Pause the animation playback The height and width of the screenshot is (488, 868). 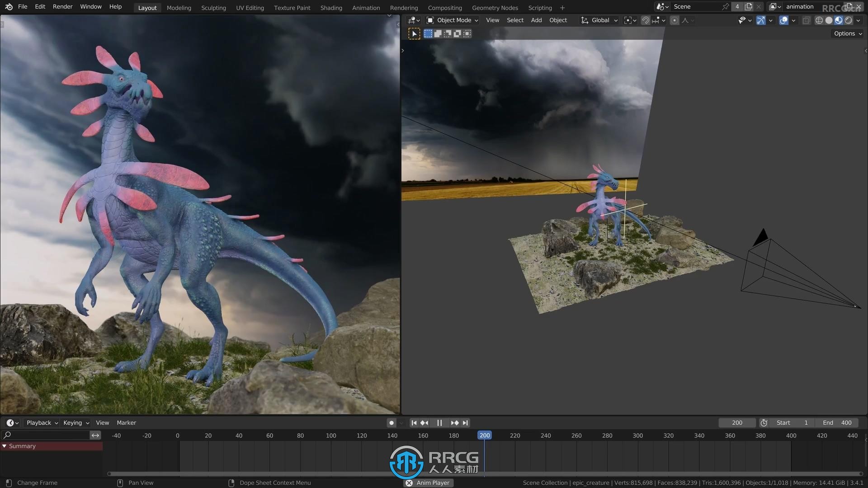pyautogui.click(x=439, y=423)
